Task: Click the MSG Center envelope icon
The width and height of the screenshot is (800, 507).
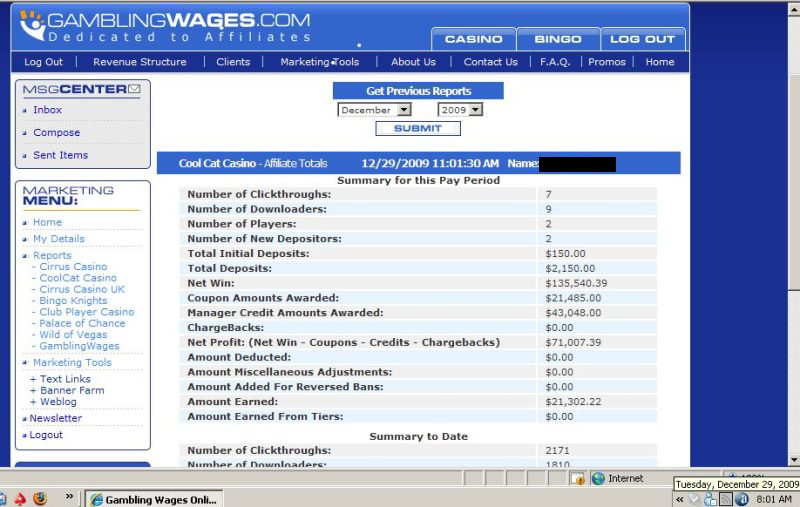Action: pos(134,89)
